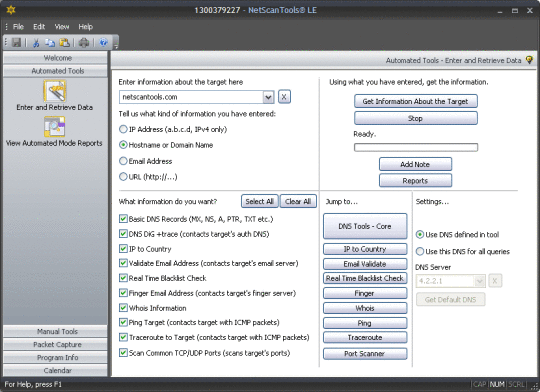
Task: Expand the target hostname dropdown arrow
Action: pos(268,97)
